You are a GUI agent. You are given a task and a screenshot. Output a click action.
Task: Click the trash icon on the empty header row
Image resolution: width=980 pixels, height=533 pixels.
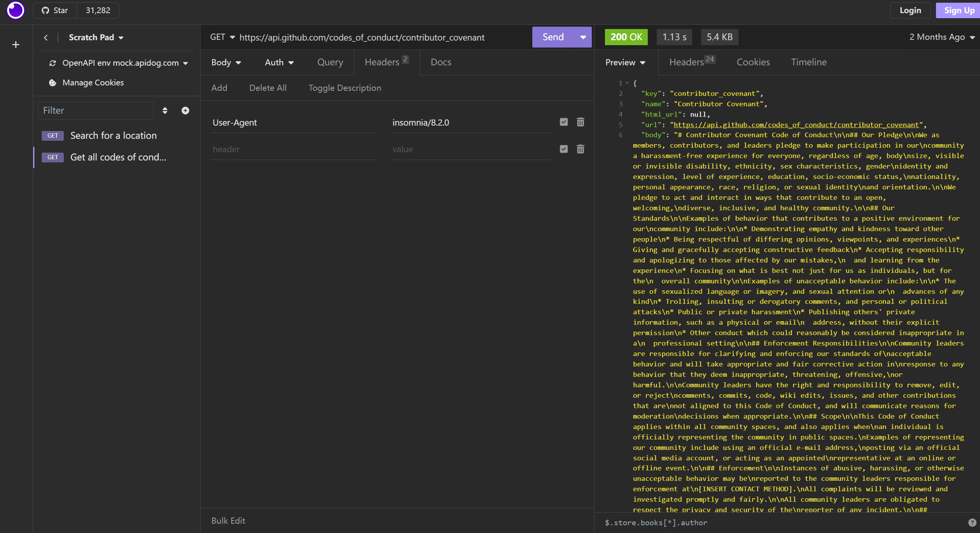coord(581,149)
